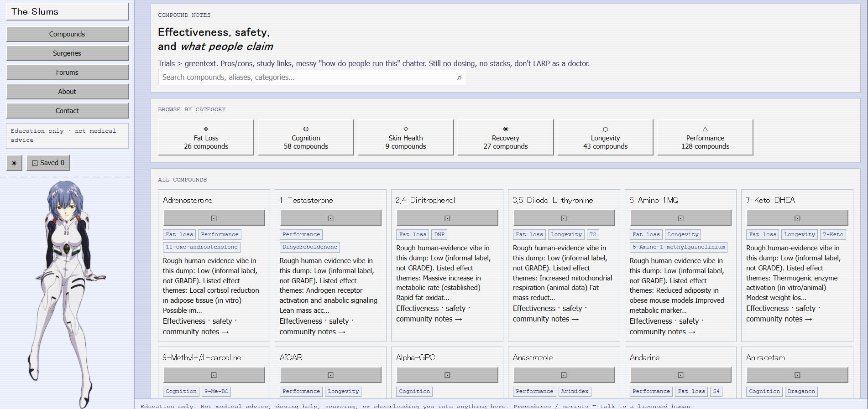The image size is (868, 409).
Task: Save Alpha-GPC with its bookmark button
Action: point(447,375)
